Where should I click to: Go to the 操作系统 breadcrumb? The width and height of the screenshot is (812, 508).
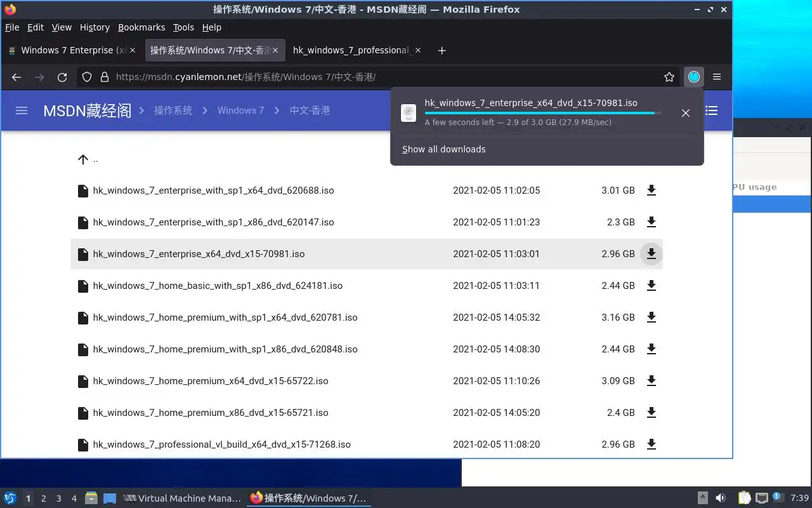click(x=173, y=110)
